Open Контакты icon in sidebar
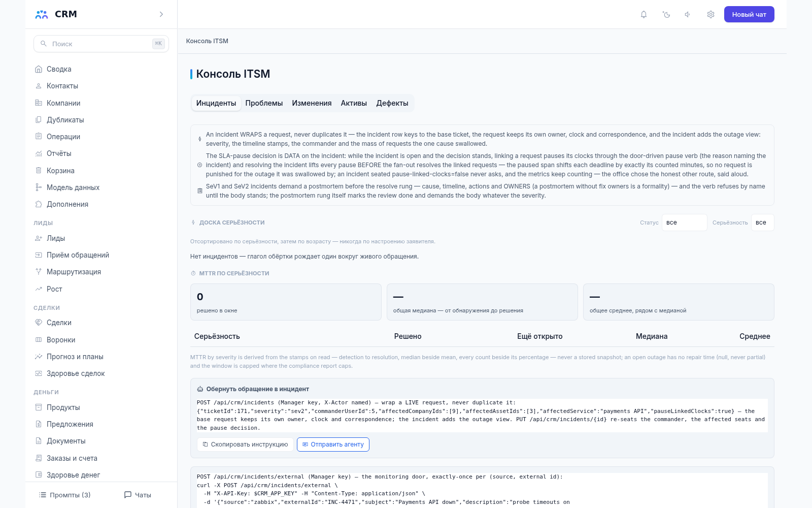The width and height of the screenshot is (812, 508). pyautogui.click(x=39, y=86)
